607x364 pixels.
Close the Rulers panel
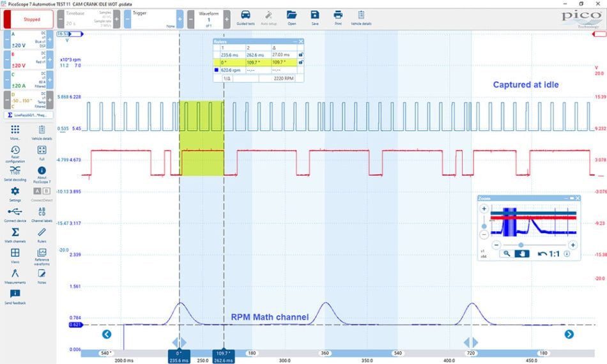301,42
